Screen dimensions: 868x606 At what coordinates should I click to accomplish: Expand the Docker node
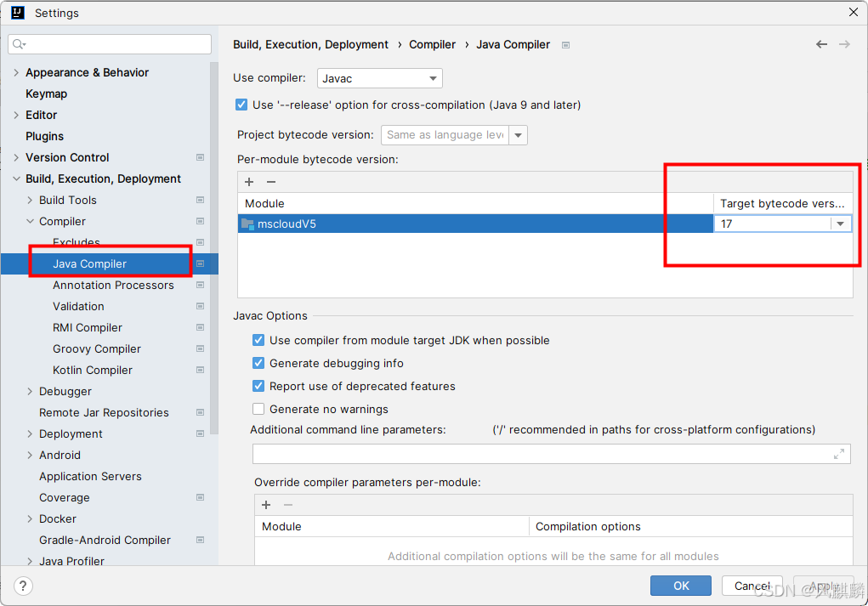point(30,518)
